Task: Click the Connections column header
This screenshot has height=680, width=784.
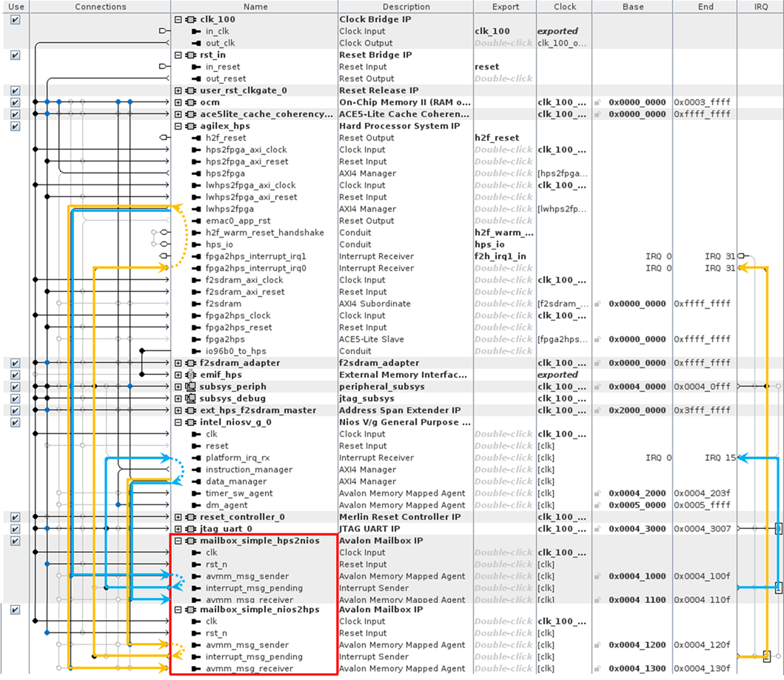Action: (101, 7)
